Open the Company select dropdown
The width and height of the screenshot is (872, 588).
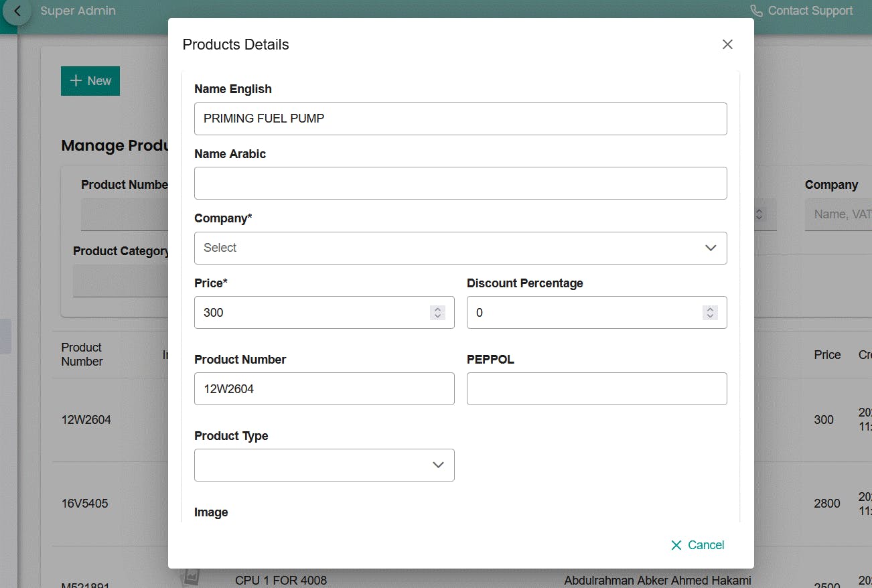(x=460, y=248)
